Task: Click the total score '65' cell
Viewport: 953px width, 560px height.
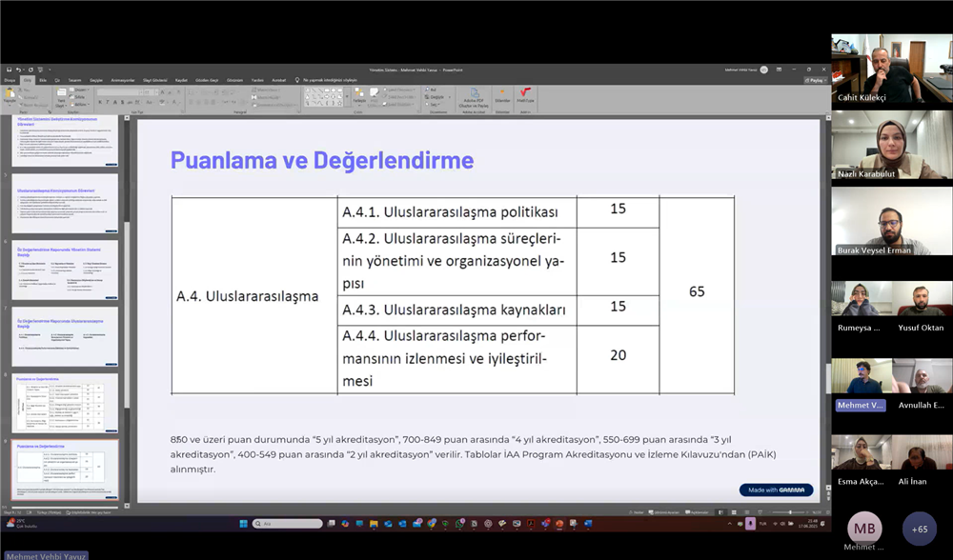Action: coord(697,295)
